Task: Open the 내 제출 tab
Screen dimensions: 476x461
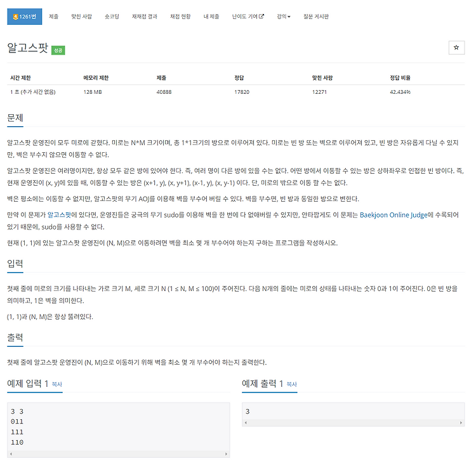Action: click(x=211, y=16)
